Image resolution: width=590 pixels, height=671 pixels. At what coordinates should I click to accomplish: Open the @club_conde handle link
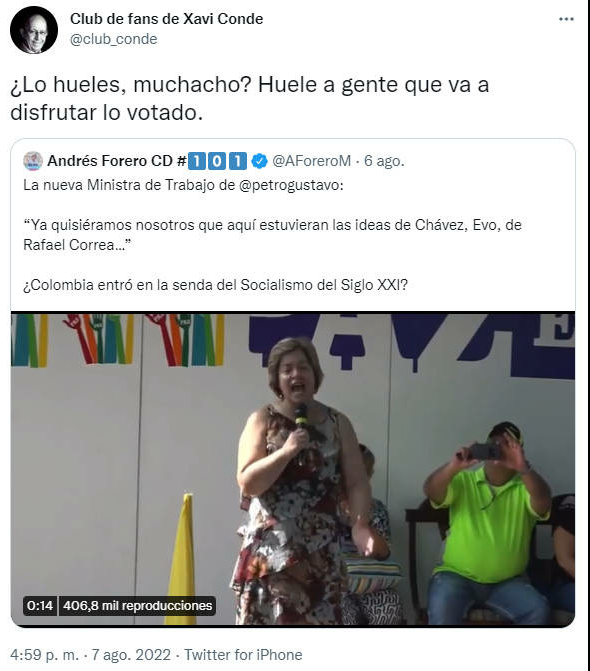(x=113, y=39)
